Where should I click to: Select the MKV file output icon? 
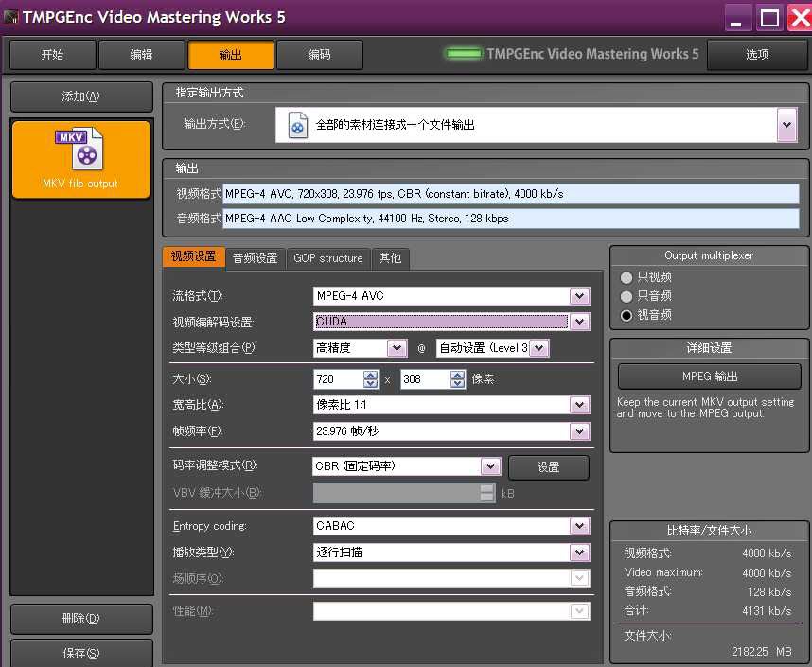(80, 151)
